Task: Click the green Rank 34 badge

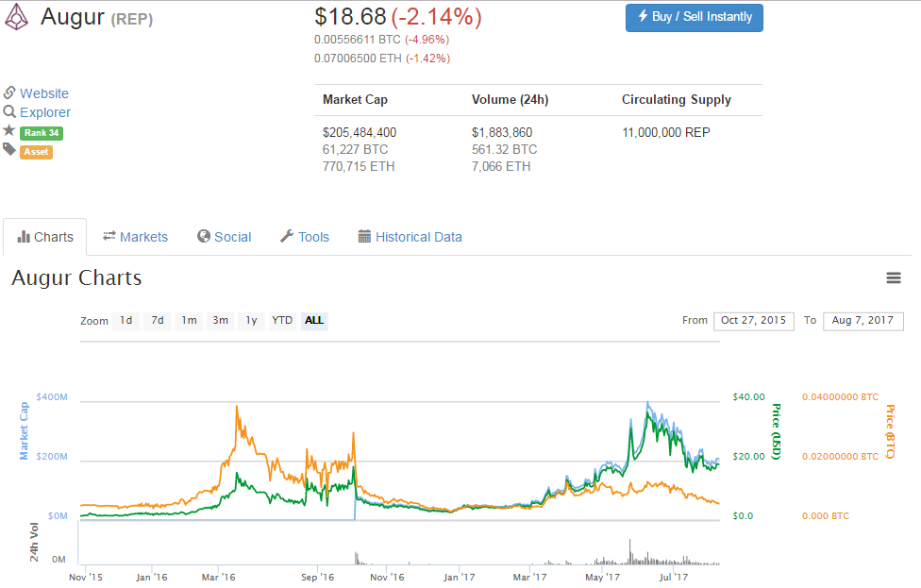Action: coord(42,133)
